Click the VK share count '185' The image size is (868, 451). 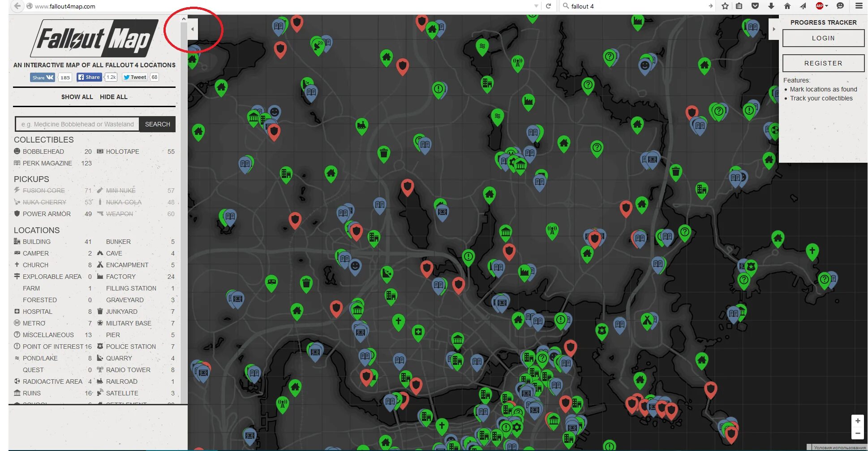65,77
